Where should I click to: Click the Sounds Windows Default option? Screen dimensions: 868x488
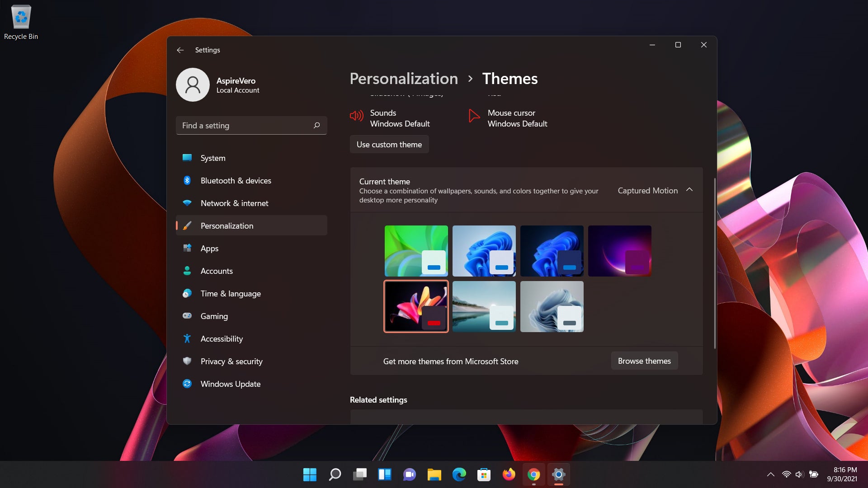coord(390,118)
